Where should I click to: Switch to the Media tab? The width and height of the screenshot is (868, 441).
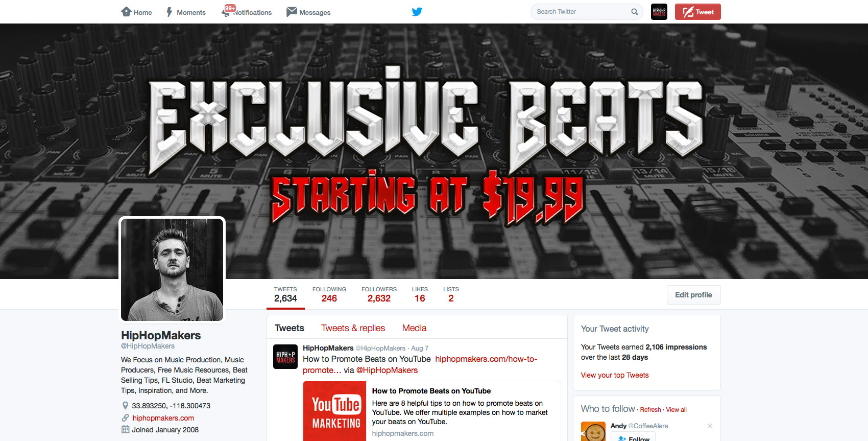[x=414, y=328]
